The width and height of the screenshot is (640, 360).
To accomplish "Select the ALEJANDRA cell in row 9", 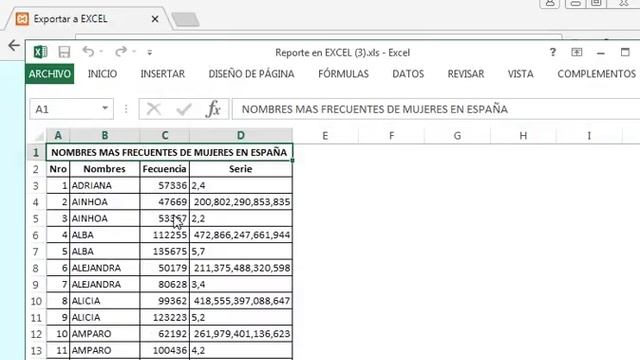I will pos(104,284).
